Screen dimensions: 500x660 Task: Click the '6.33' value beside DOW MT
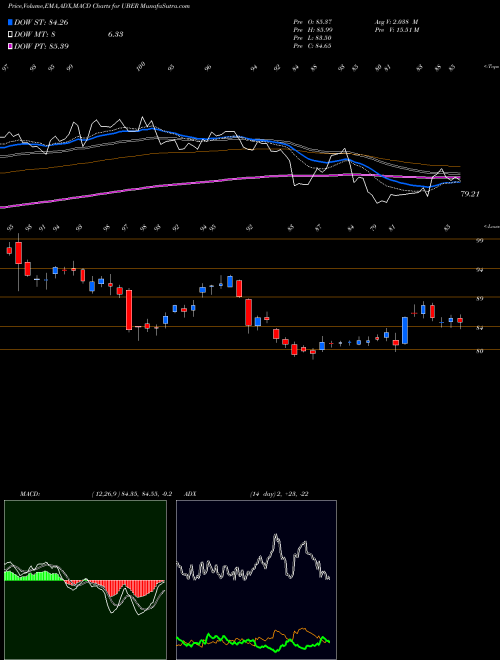pos(115,34)
